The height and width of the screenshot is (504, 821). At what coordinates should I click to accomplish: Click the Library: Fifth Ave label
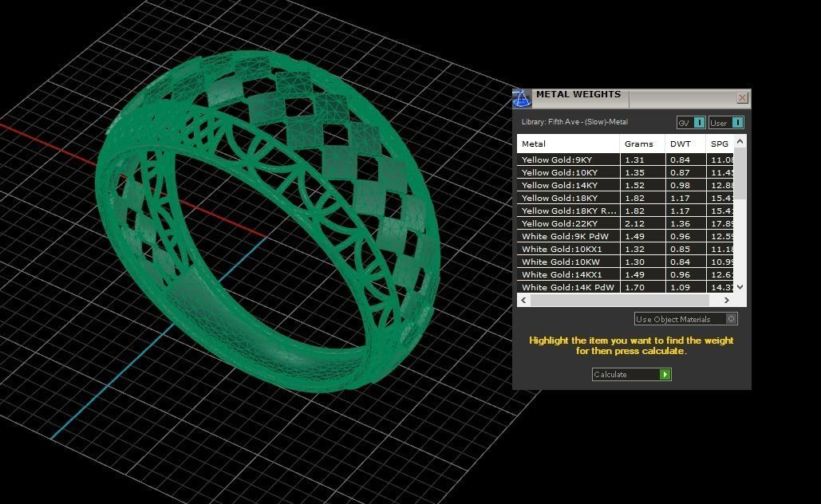coord(574,122)
